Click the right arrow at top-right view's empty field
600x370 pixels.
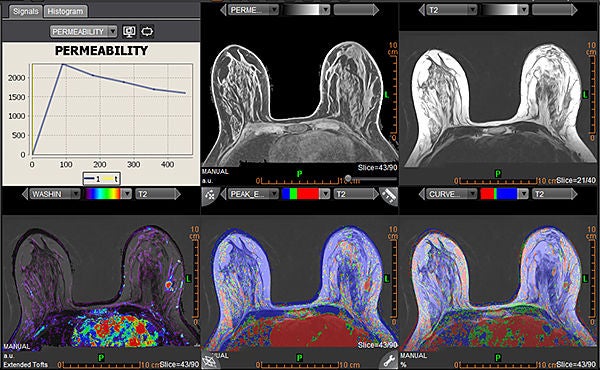click(x=574, y=10)
